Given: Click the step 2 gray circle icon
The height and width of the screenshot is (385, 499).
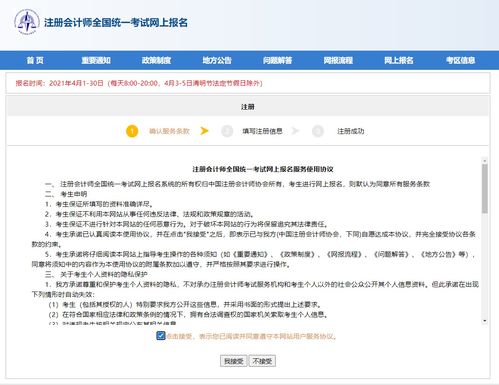Looking at the screenshot, I should pyautogui.click(x=227, y=131).
